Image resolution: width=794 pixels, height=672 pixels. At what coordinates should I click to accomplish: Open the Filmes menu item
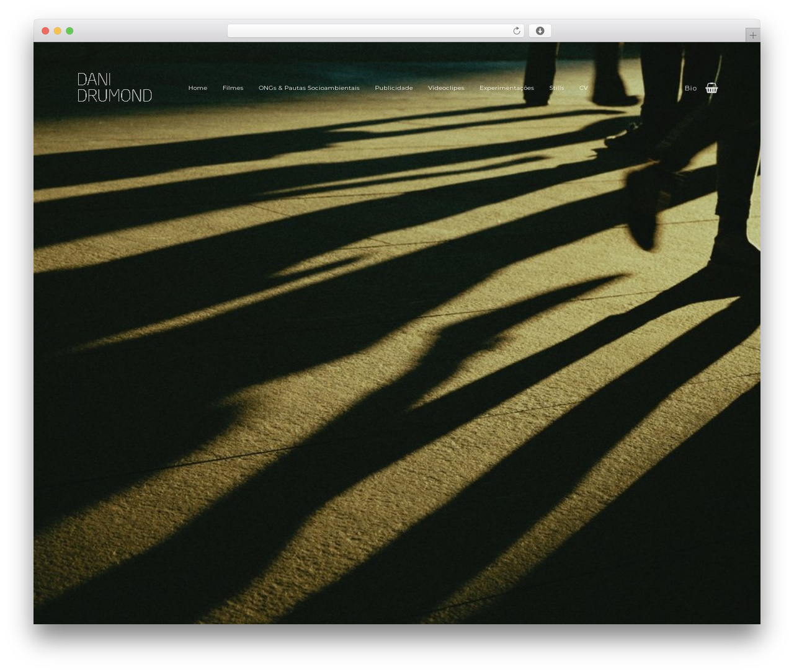click(x=233, y=88)
